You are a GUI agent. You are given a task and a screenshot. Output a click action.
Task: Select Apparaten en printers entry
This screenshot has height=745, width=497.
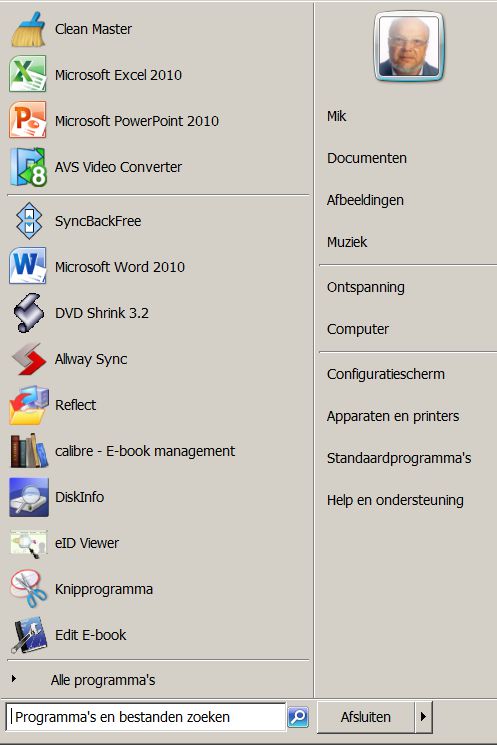click(x=393, y=416)
